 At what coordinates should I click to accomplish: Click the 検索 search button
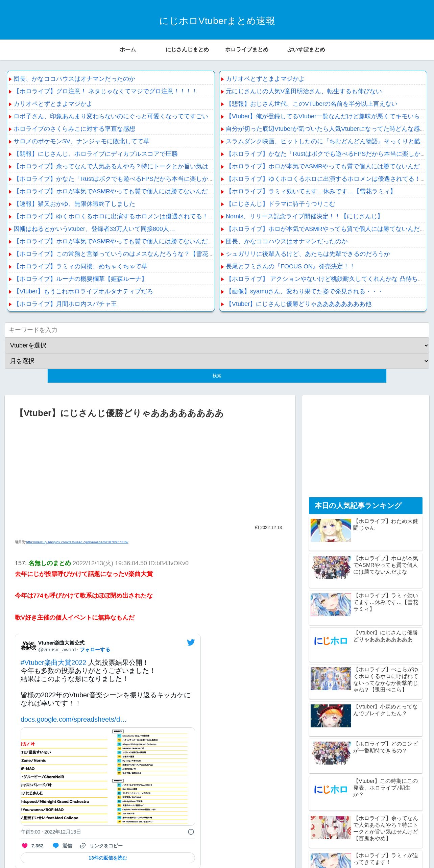click(217, 376)
